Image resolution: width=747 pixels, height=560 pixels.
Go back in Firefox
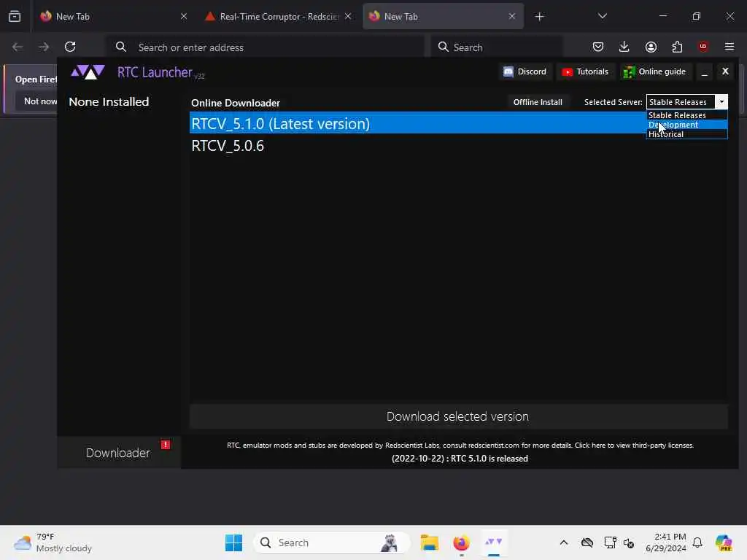[18, 47]
